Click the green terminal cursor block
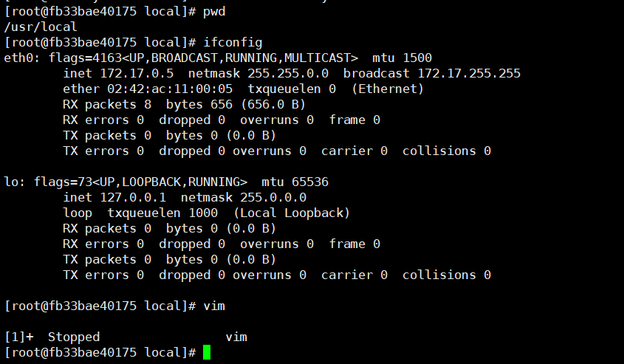Viewport: 624px width, 364px height. [x=207, y=352]
